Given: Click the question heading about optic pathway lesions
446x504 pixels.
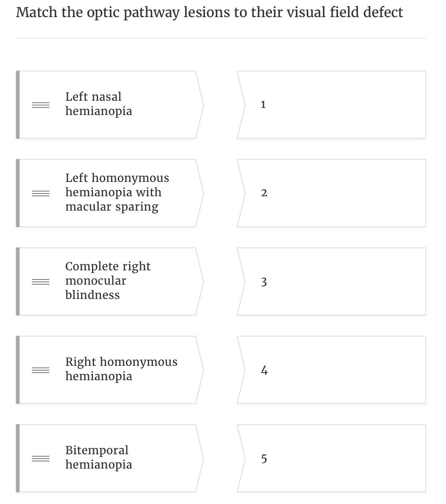Looking at the screenshot, I should [209, 12].
